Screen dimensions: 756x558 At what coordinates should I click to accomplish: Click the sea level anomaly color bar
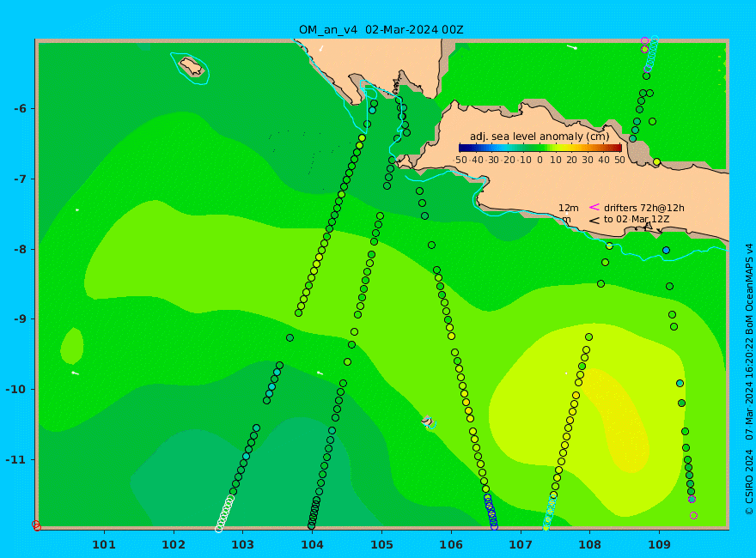540,149
